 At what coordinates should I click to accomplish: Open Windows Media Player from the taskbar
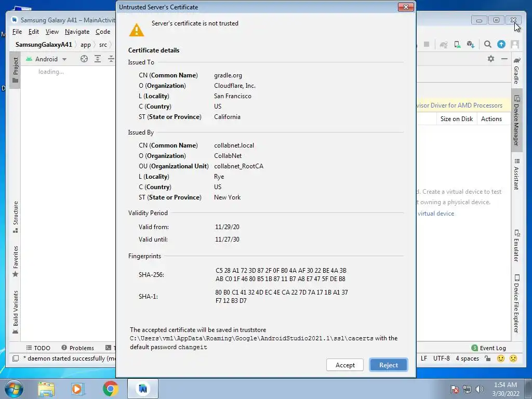pyautogui.click(x=78, y=389)
